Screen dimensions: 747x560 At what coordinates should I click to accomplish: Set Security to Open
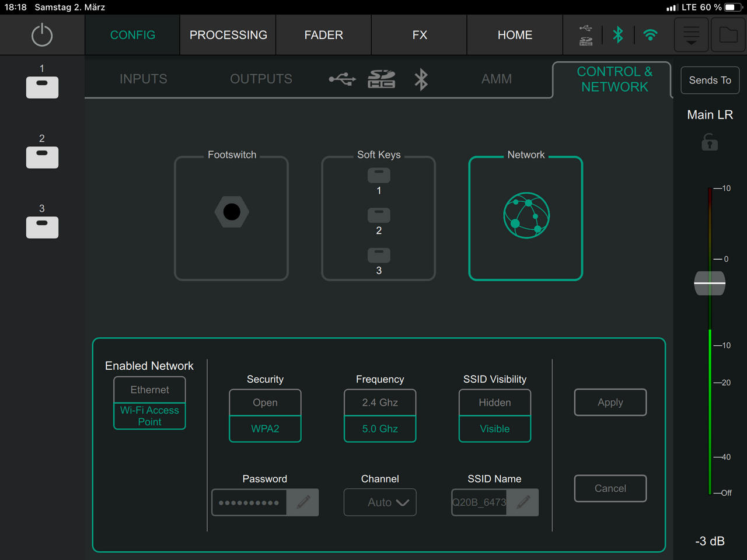(x=265, y=402)
